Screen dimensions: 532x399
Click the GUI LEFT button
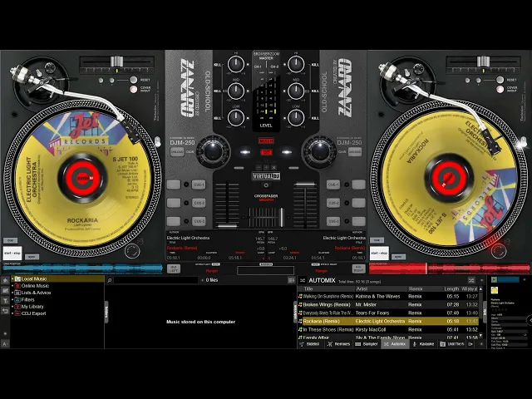point(174,268)
